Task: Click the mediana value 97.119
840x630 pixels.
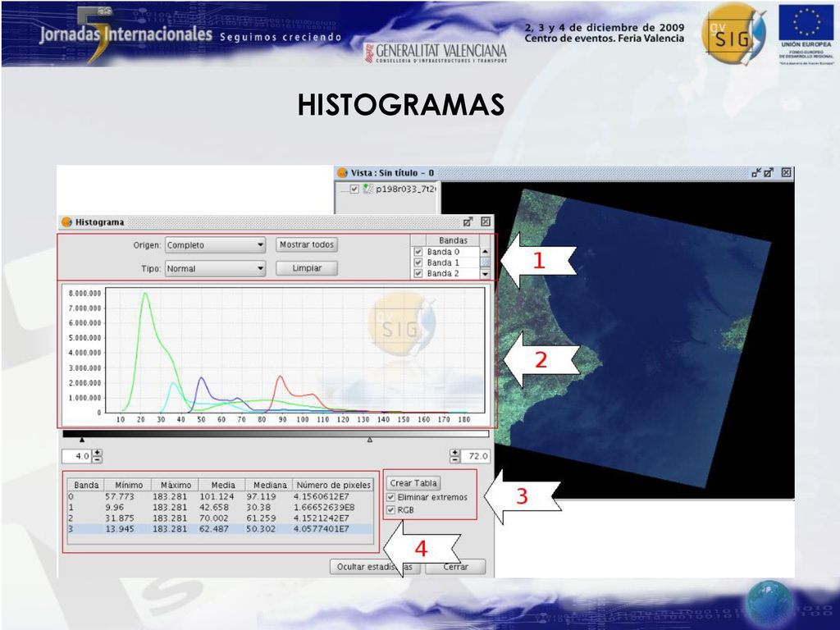Action: tap(262, 496)
